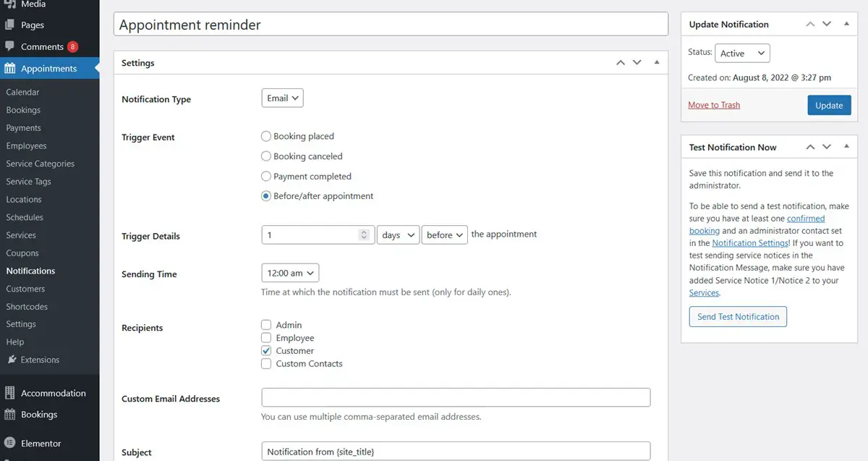Open the Status Active dropdown
The width and height of the screenshot is (868, 461).
pos(742,53)
